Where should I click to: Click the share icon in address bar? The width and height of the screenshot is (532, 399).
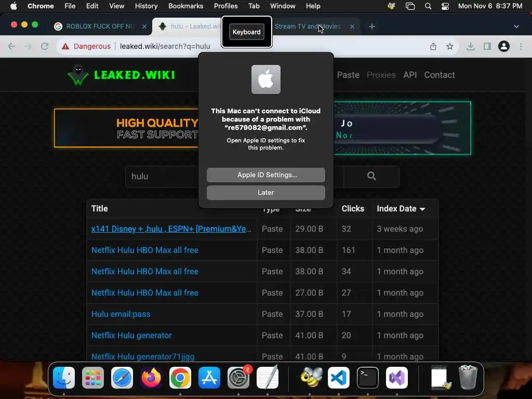[433, 46]
